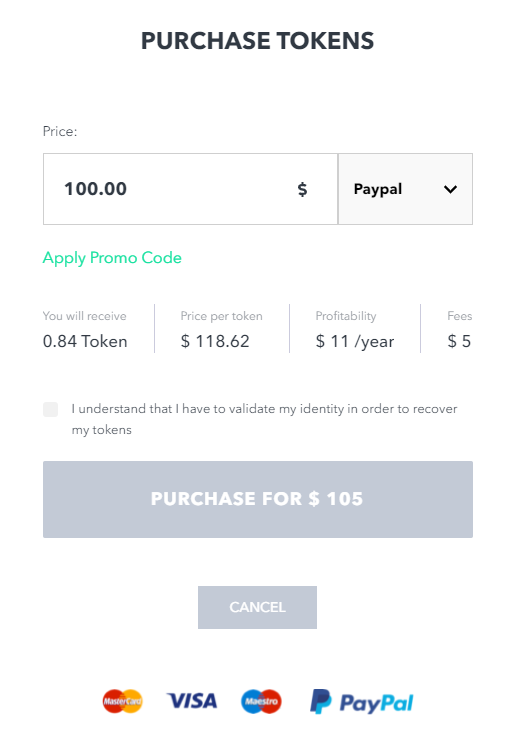Viewport: 513px width, 747px height.
Task: Click the $ 5 fees value
Action: click(x=459, y=341)
